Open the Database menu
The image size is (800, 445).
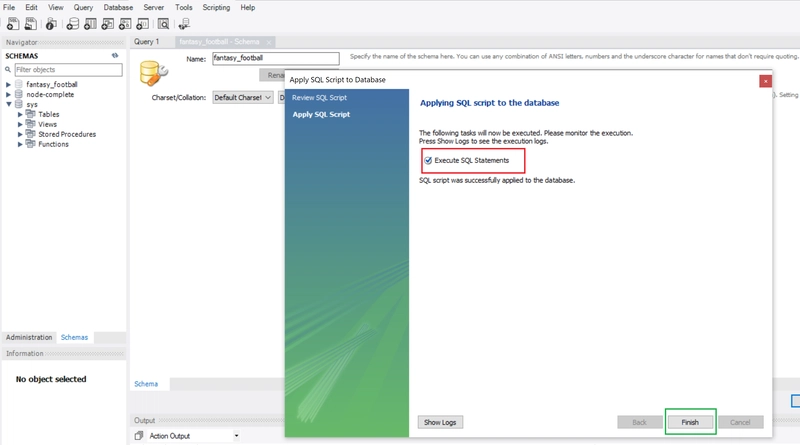pyautogui.click(x=118, y=8)
